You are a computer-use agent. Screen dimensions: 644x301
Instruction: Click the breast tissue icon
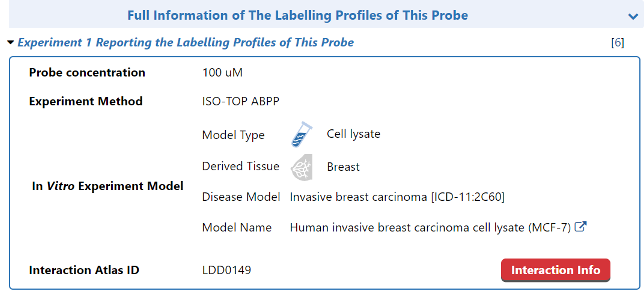point(302,167)
